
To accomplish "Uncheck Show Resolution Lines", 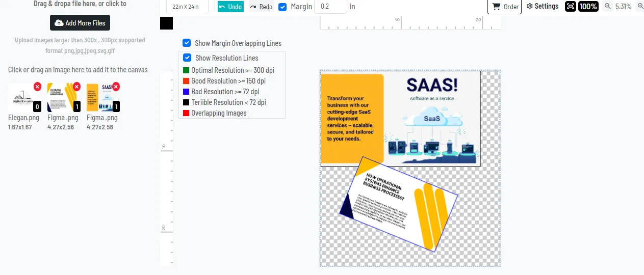I will click(x=187, y=58).
